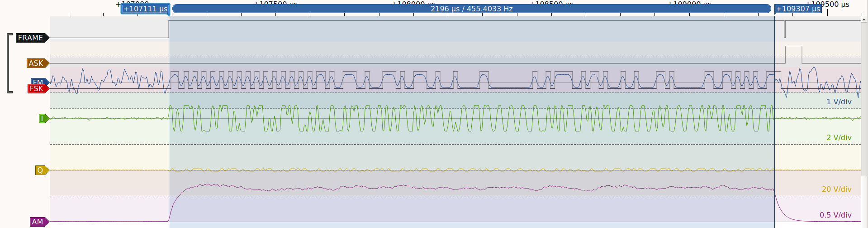The width and height of the screenshot is (868, 228).
Task: Click the 20 V/div scale text
Action: click(837, 189)
